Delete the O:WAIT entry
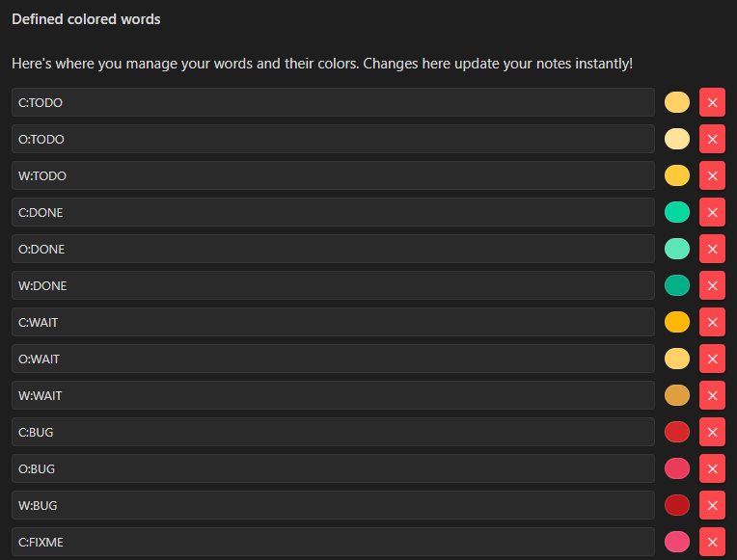 (x=712, y=359)
